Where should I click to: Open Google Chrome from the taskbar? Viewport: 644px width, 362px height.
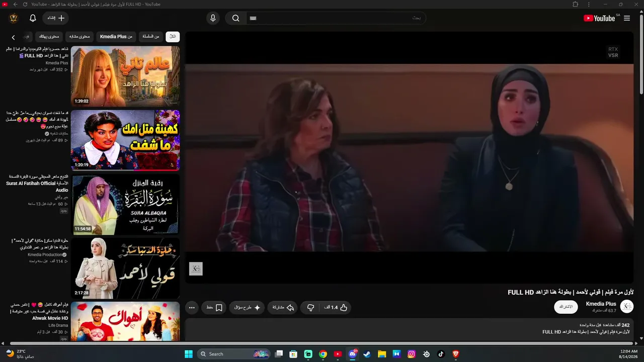click(x=323, y=354)
